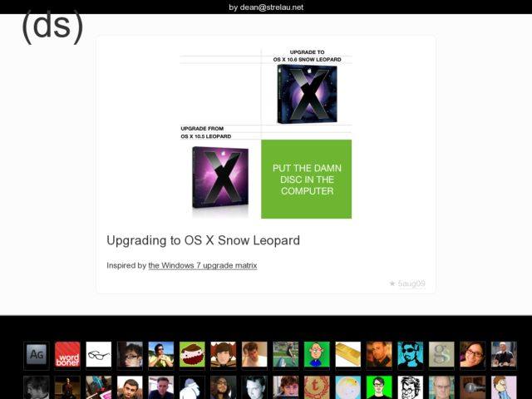Open the Upgrading to OS X Snow Leopard title
The image size is (532, 399).
203,240
